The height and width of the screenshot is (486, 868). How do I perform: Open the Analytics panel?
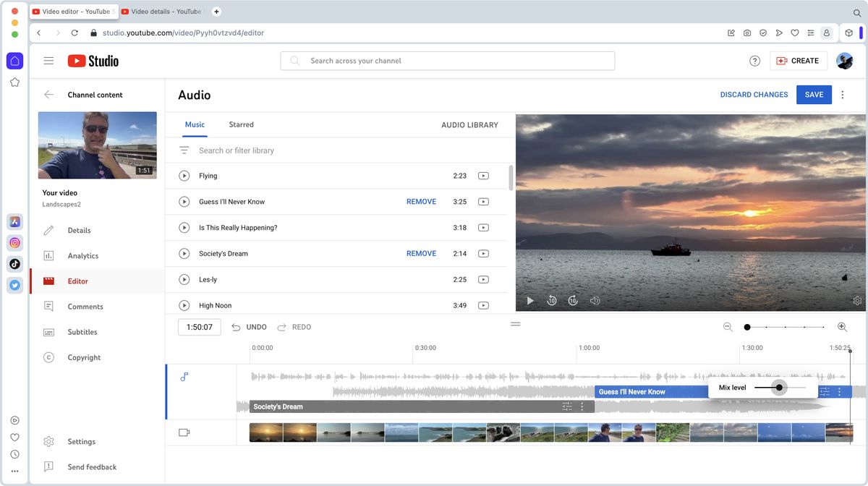pyautogui.click(x=82, y=255)
